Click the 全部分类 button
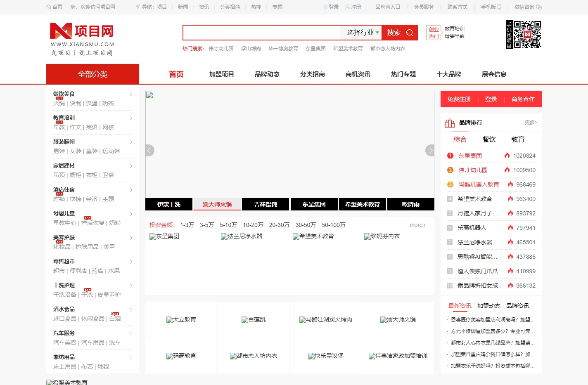 [92, 74]
